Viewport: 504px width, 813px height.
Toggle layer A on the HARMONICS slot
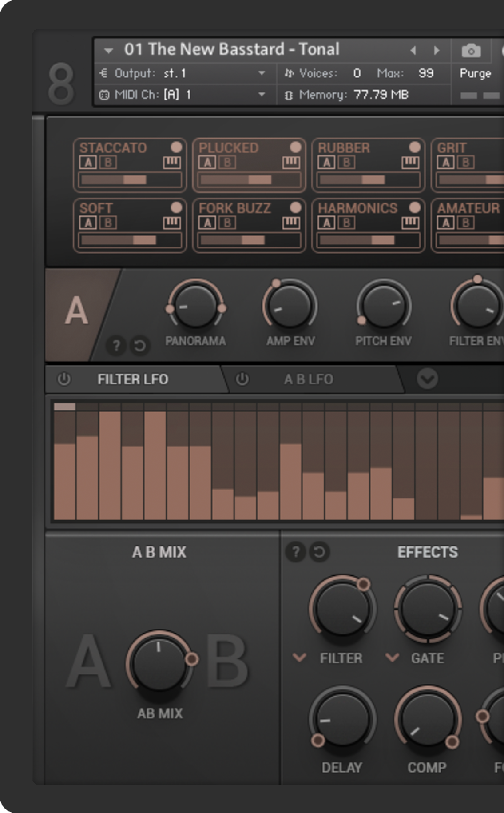pos(326,223)
